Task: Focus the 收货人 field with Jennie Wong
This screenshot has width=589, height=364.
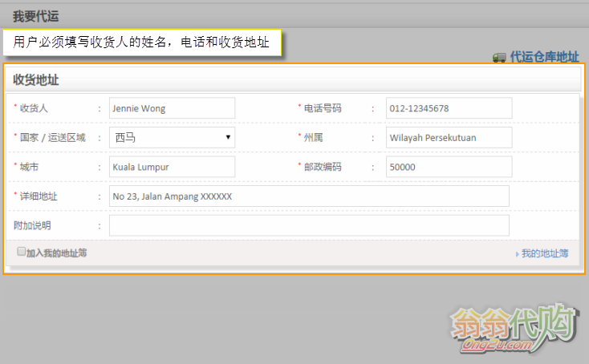Action: click(172, 108)
